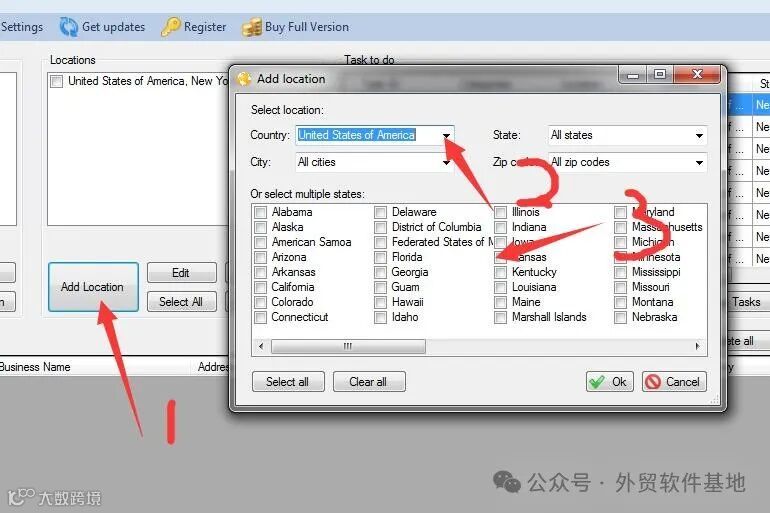Check the Delaware checkbox

point(380,212)
